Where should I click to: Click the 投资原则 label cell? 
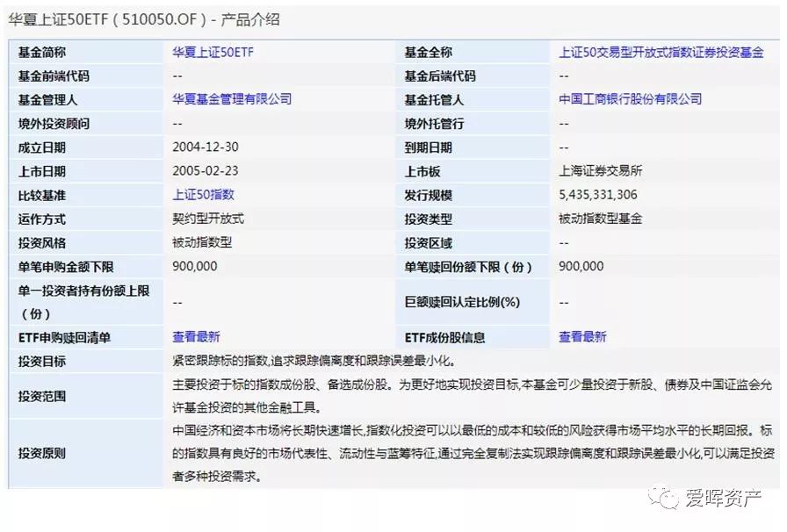click(x=86, y=453)
